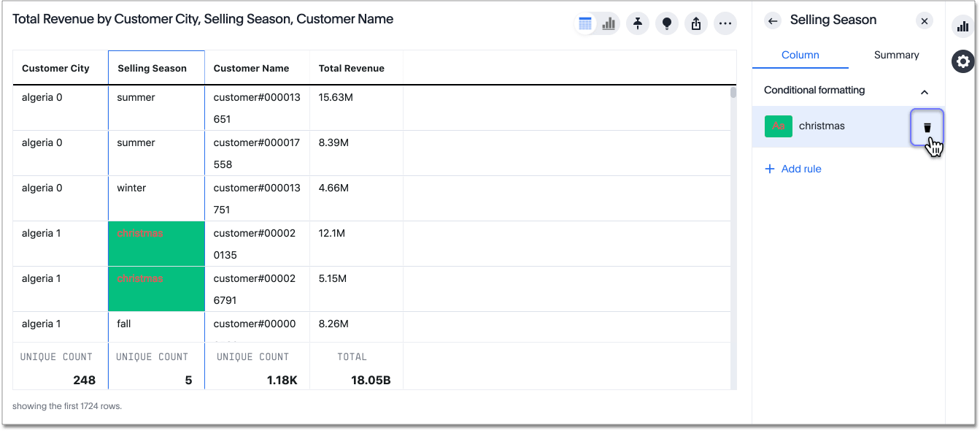Image resolution: width=980 pixels, height=431 pixels.
Task: Open the more options ellipsis menu
Action: (725, 23)
